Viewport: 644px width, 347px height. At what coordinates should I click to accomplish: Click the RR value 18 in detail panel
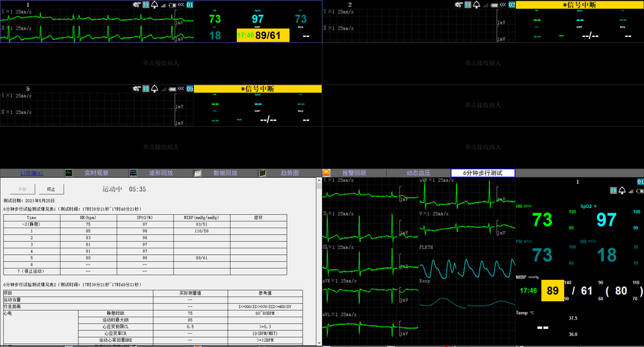606,255
